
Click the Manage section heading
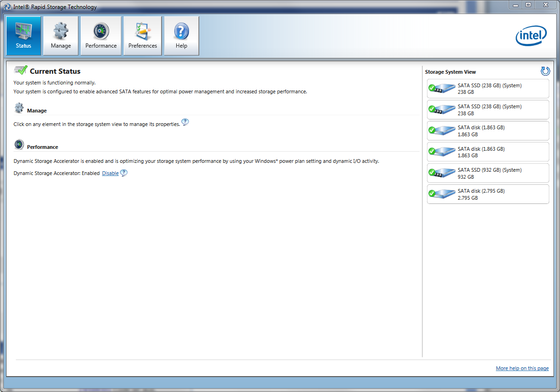pyautogui.click(x=37, y=111)
